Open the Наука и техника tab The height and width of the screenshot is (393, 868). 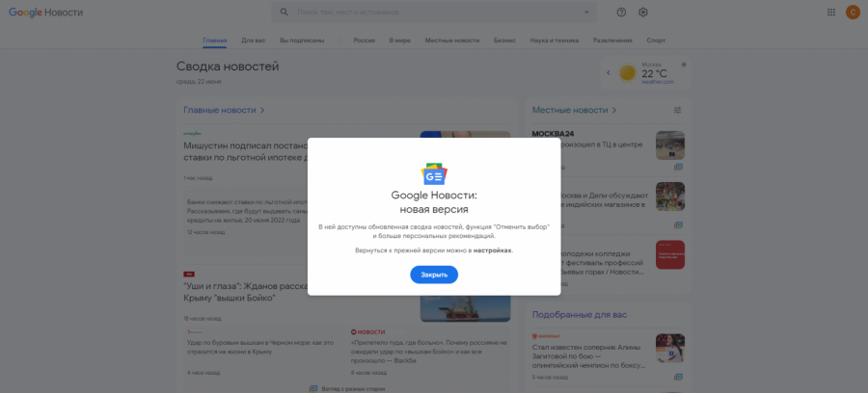(555, 40)
